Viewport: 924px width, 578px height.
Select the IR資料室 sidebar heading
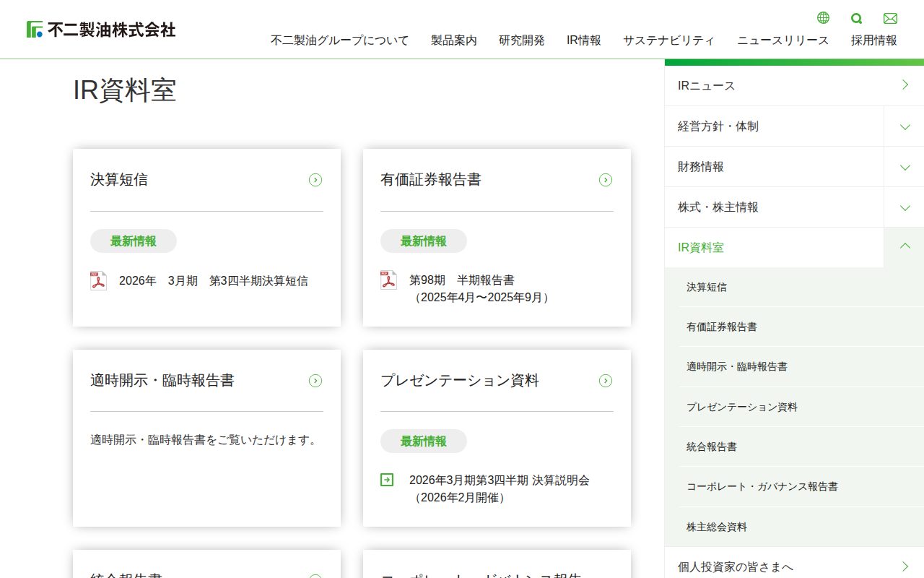pyautogui.click(x=774, y=247)
